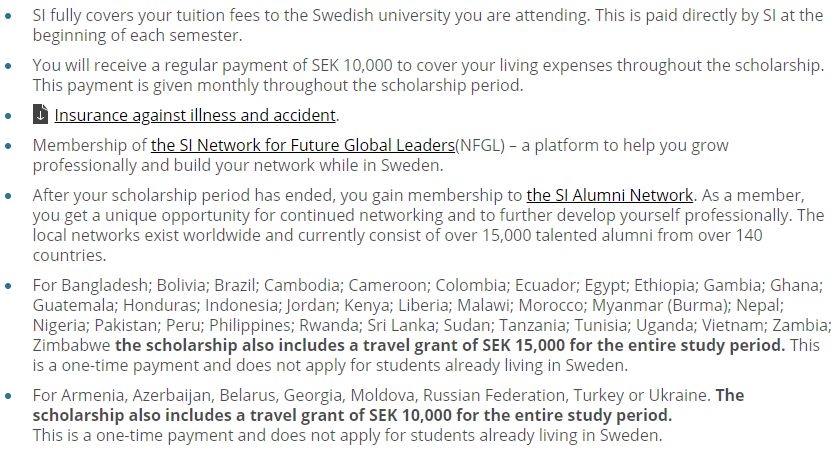Click the bullet before the Bangladesh country list
838x458 pixels.
tap(10, 285)
